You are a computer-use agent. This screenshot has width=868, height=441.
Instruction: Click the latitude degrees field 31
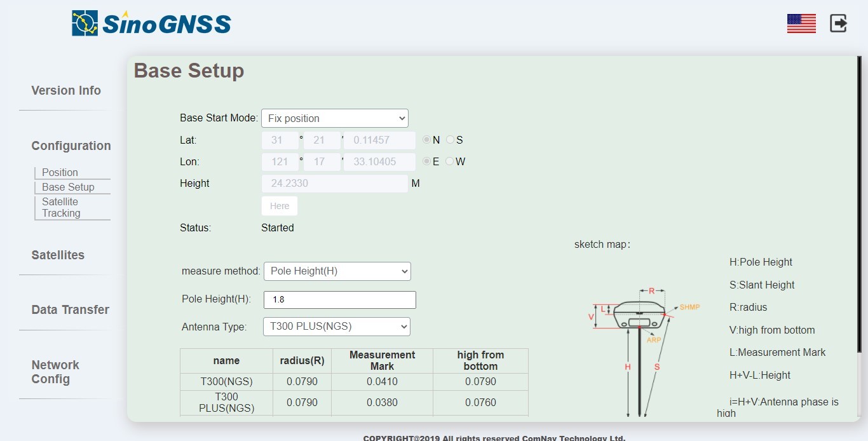pos(280,140)
